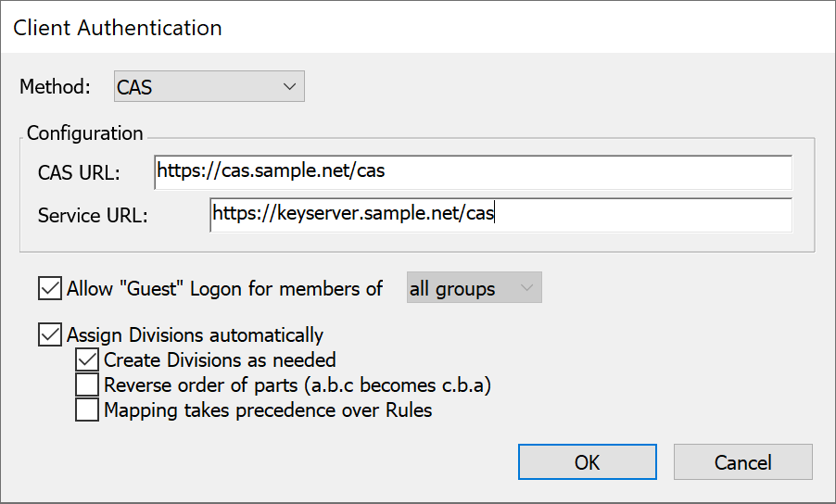Image resolution: width=836 pixels, height=504 pixels.
Task: Click the arrow on the all groups dropdown
Action: 526,288
